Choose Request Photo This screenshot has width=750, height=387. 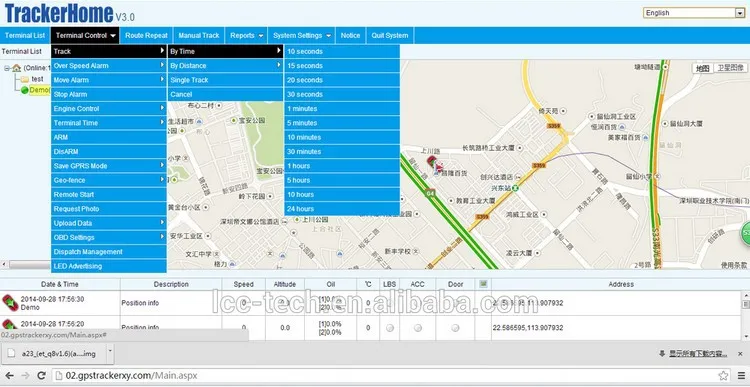109,209
